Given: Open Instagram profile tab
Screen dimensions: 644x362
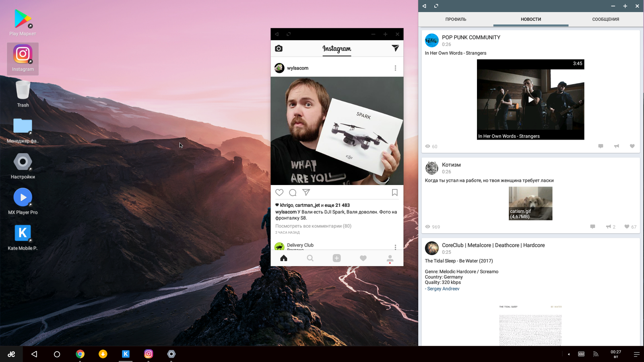Looking at the screenshot, I should [390, 258].
